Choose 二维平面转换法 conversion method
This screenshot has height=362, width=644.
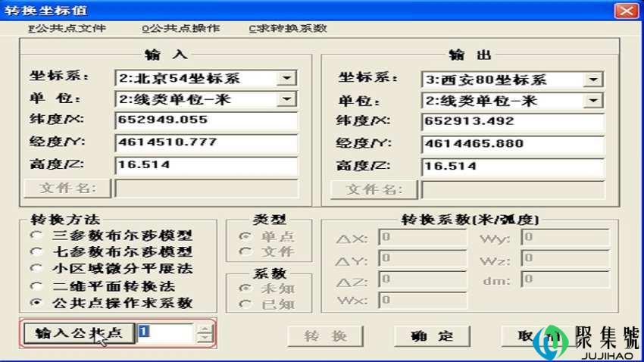point(36,286)
